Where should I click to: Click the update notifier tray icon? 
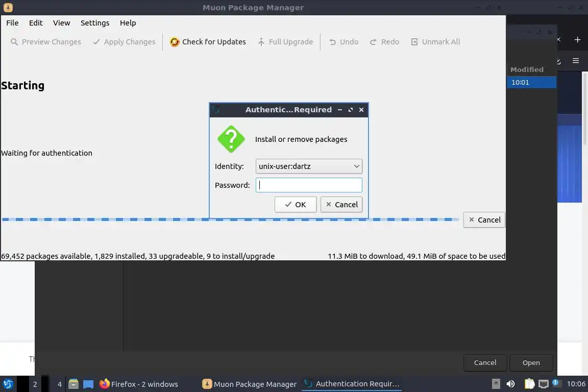tap(556, 383)
